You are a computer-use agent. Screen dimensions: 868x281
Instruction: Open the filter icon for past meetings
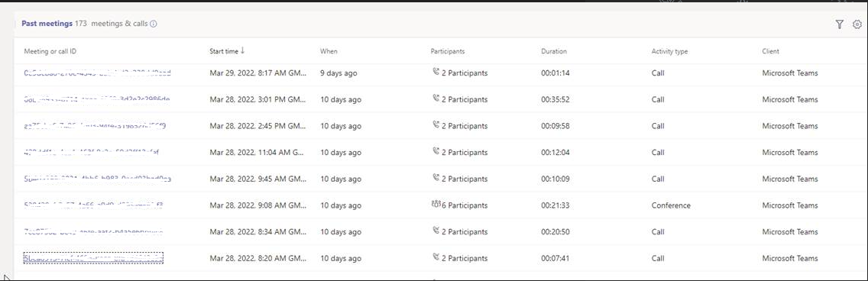839,24
